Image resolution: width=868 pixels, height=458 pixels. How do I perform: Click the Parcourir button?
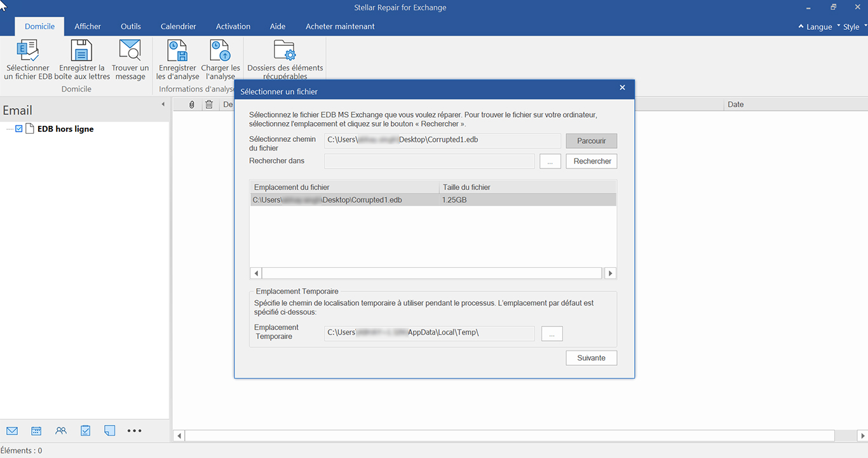tap(592, 141)
